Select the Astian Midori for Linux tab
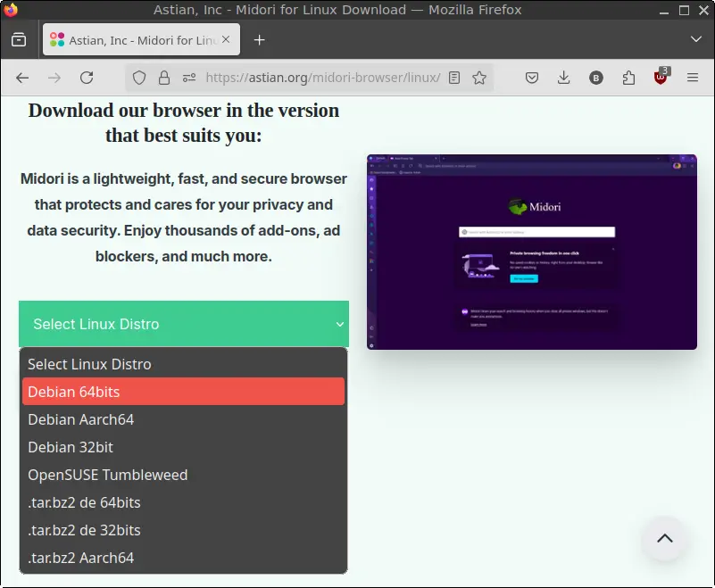The width and height of the screenshot is (715, 588). (x=141, y=39)
